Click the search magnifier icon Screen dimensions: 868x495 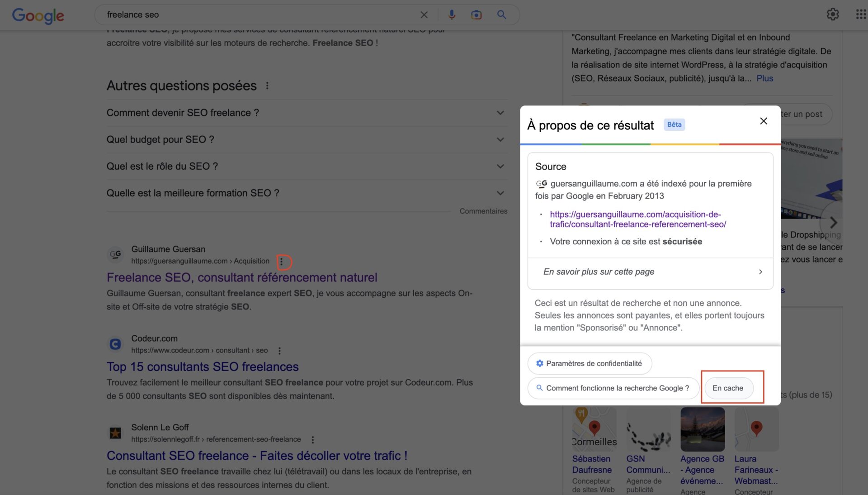pos(501,14)
